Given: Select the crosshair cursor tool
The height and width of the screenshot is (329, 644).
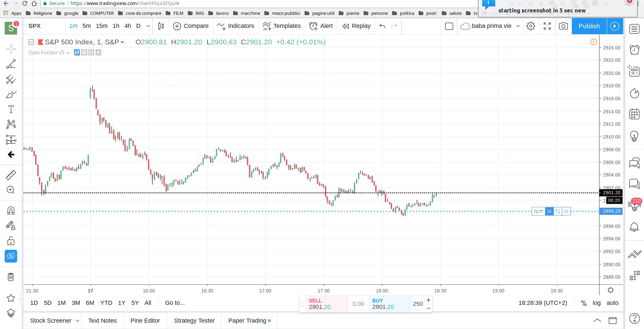Looking at the screenshot, I should point(11,49).
